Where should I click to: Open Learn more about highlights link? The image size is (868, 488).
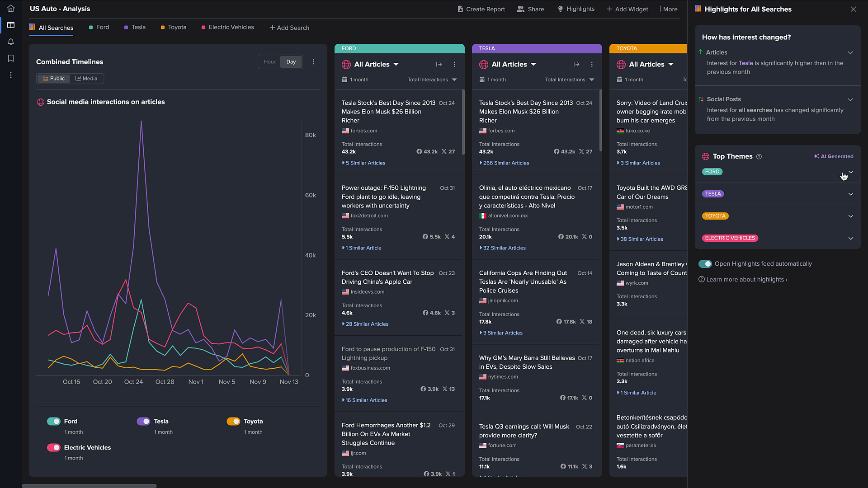click(x=746, y=280)
